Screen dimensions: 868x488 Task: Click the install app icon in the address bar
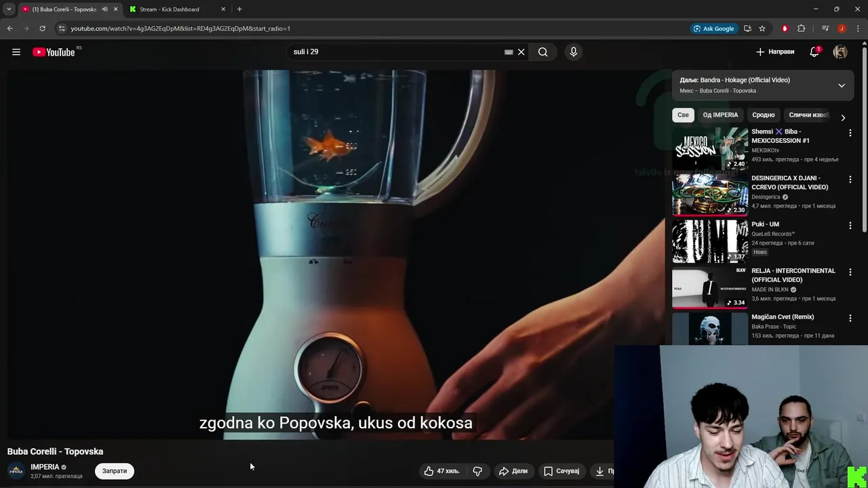[747, 28]
